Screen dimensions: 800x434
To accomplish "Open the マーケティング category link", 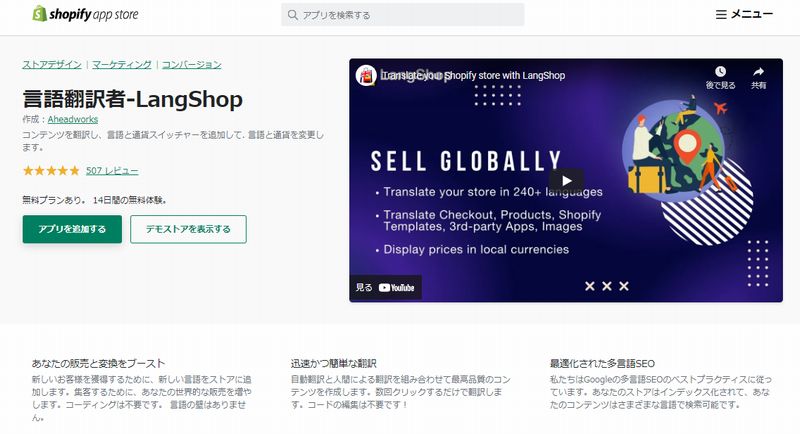I will click(x=121, y=64).
